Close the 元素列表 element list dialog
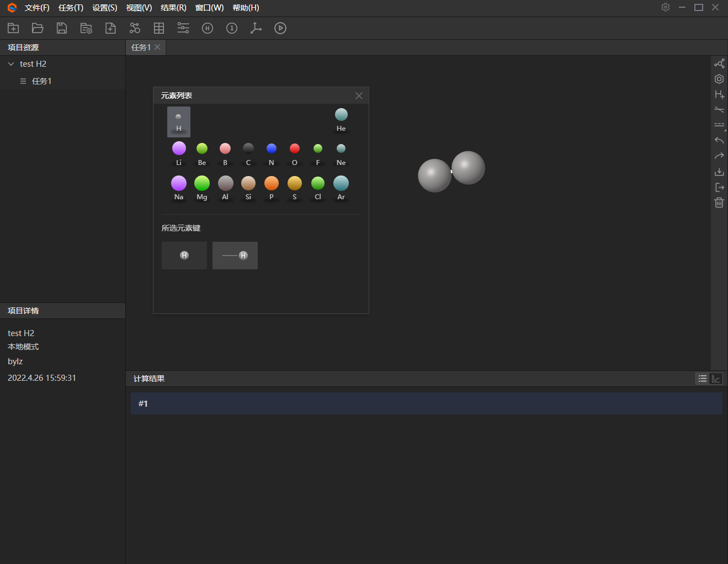The height and width of the screenshot is (564, 728). point(359,95)
